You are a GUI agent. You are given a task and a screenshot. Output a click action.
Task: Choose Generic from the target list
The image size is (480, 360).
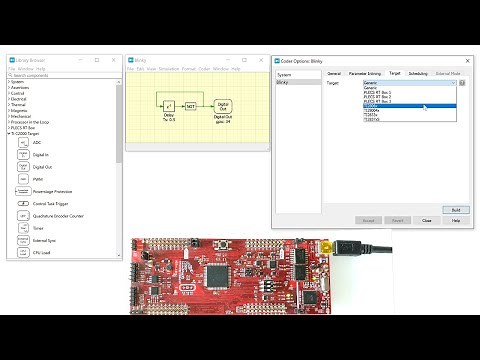coord(410,88)
